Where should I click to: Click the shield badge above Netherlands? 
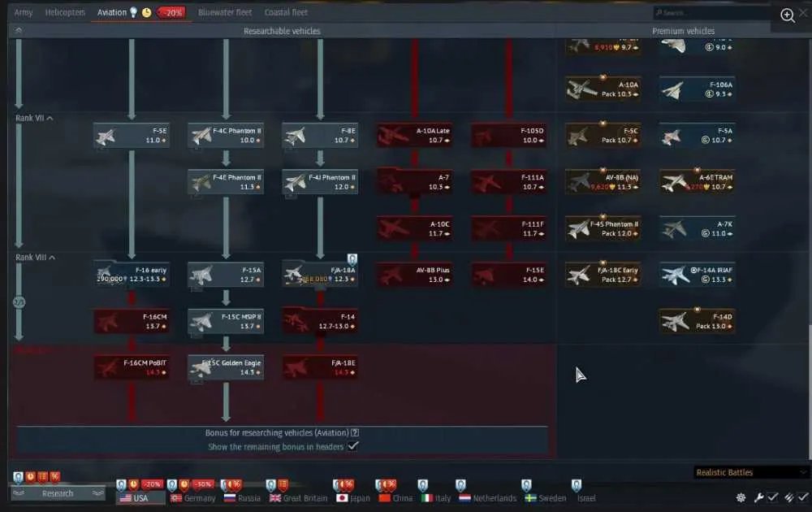coord(461,485)
